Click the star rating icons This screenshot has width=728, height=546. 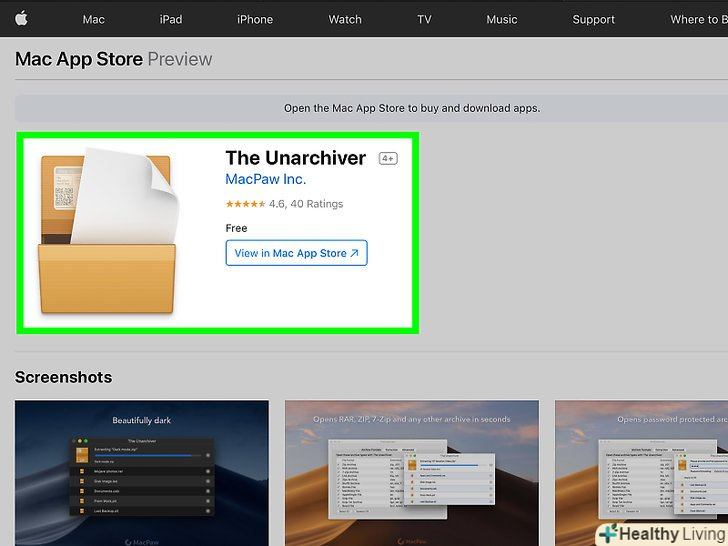245,204
